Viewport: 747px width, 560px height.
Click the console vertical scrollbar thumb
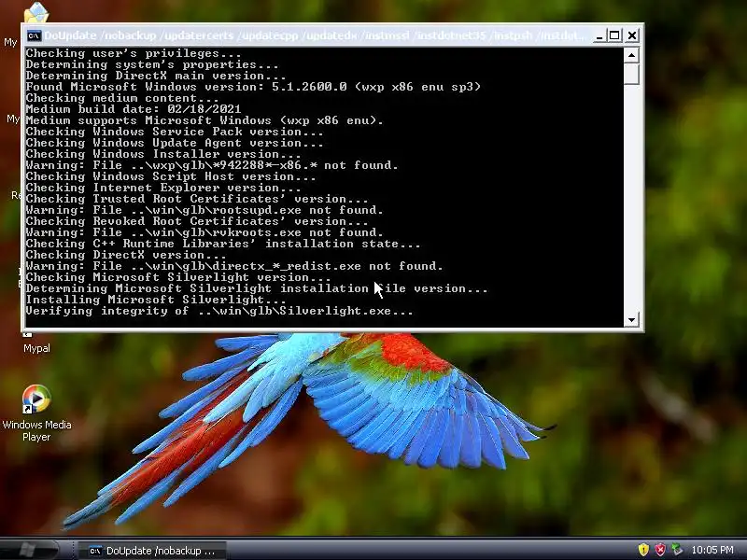pos(631,75)
